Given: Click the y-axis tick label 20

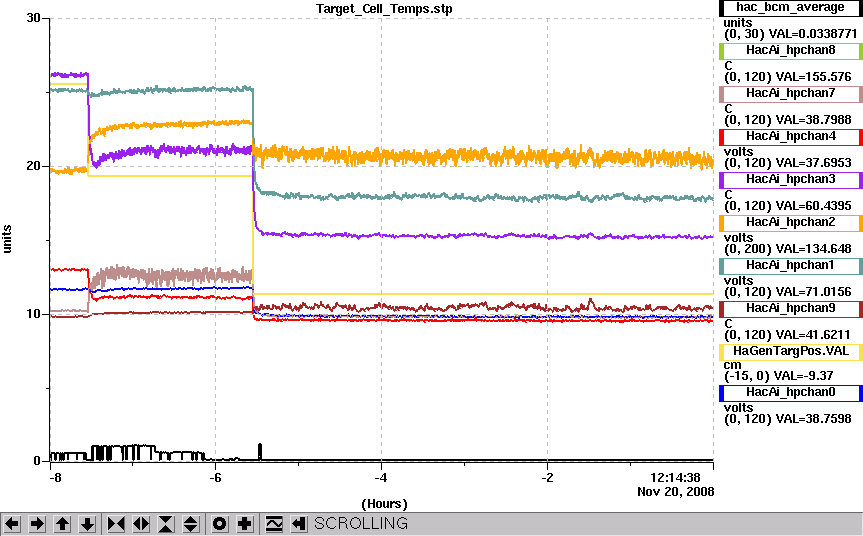Looking at the screenshot, I should 34,166.
